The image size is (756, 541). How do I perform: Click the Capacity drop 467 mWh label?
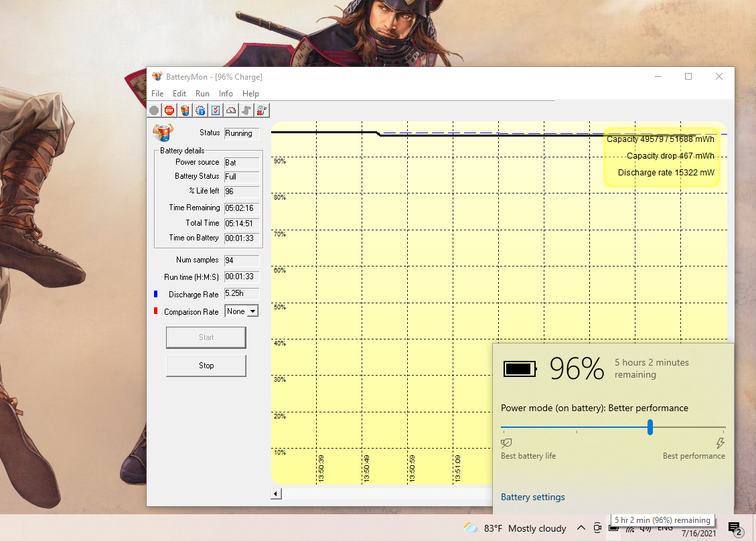click(x=670, y=156)
